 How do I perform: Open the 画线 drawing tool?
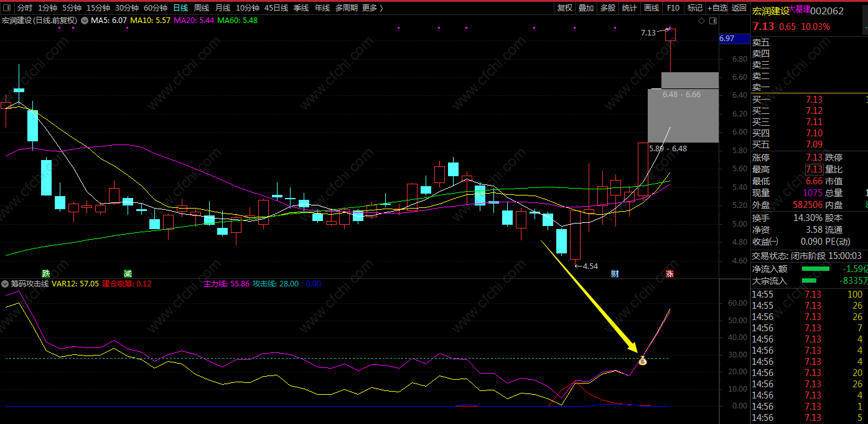[x=651, y=8]
